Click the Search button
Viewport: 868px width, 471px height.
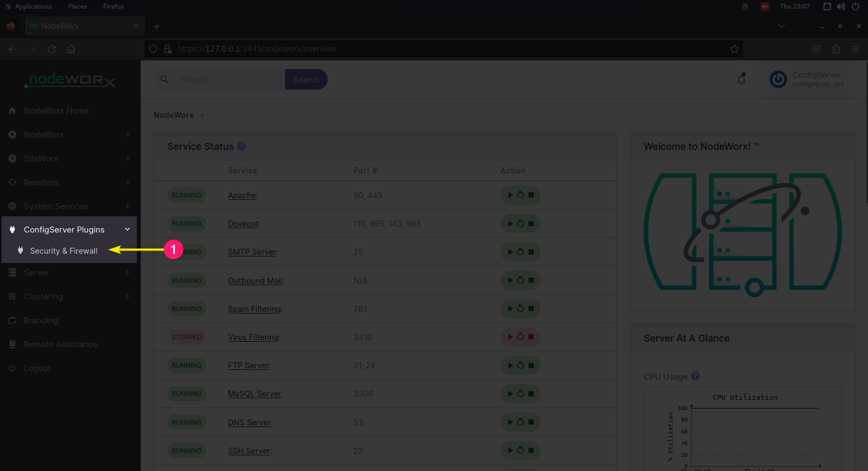(x=306, y=79)
